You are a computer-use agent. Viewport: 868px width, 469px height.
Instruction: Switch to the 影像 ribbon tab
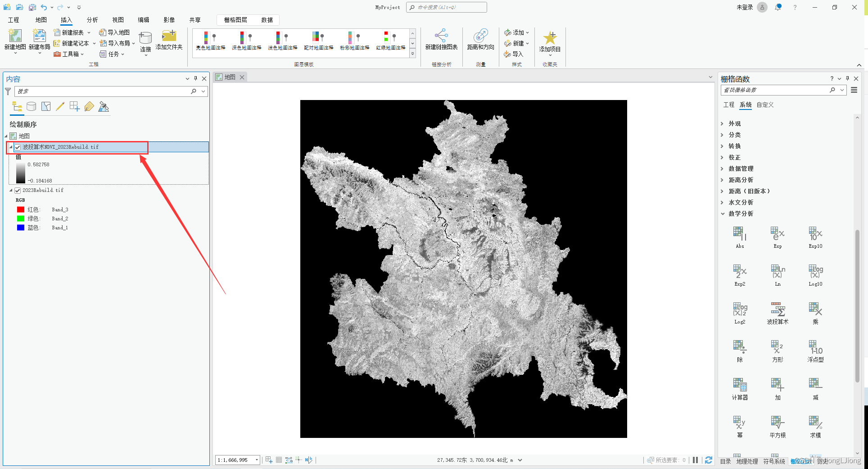tap(169, 20)
